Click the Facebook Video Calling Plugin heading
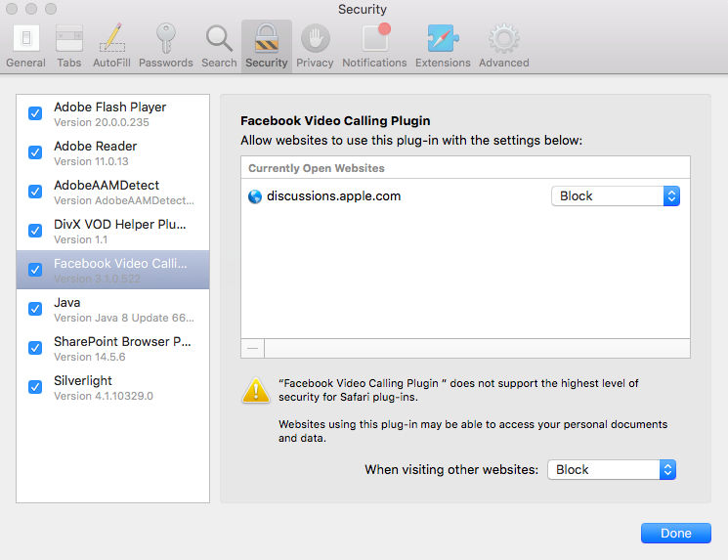Screen dimensions: 728x560 pyautogui.click(x=335, y=121)
